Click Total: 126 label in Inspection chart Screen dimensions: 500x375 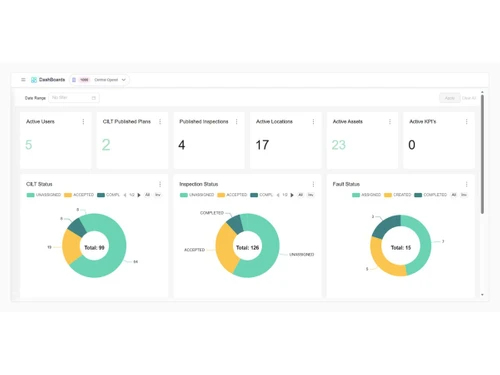tap(247, 248)
